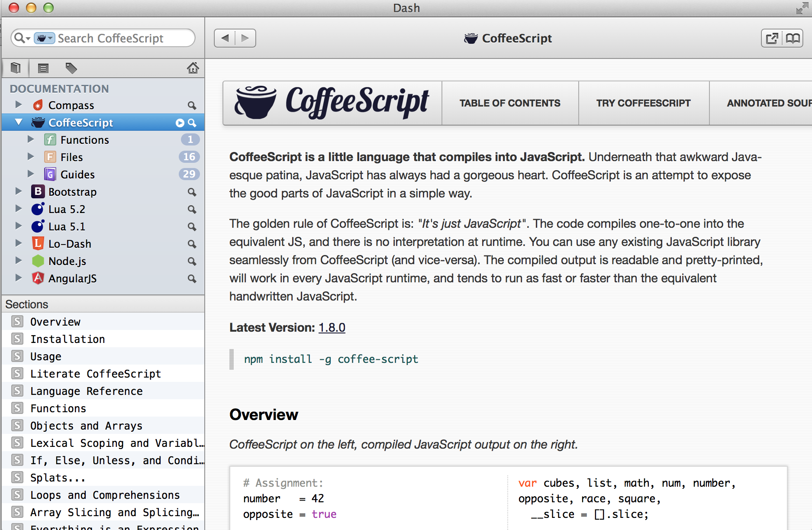Screen dimensions: 812x530
Task: Expand the Compass docset
Action: point(18,104)
